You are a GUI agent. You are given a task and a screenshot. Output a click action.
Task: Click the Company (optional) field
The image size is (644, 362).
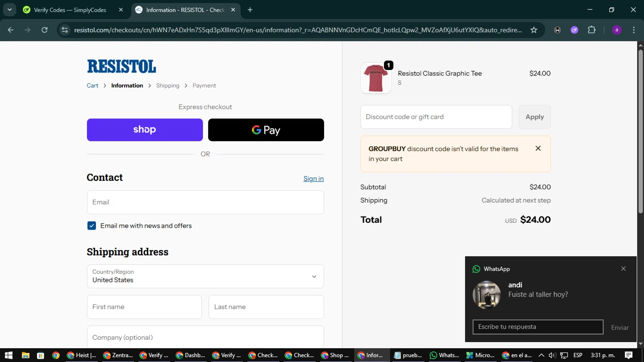pos(205,337)
